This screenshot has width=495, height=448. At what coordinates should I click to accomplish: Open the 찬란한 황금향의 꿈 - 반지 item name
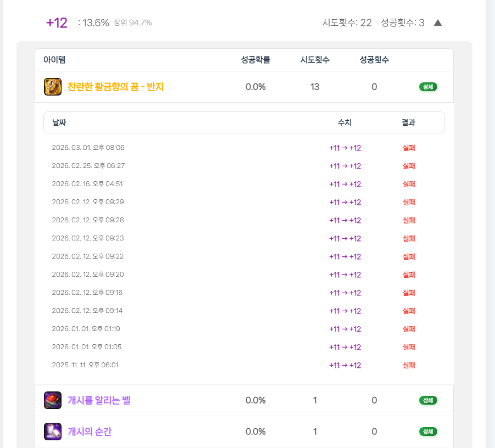[115, 87]
